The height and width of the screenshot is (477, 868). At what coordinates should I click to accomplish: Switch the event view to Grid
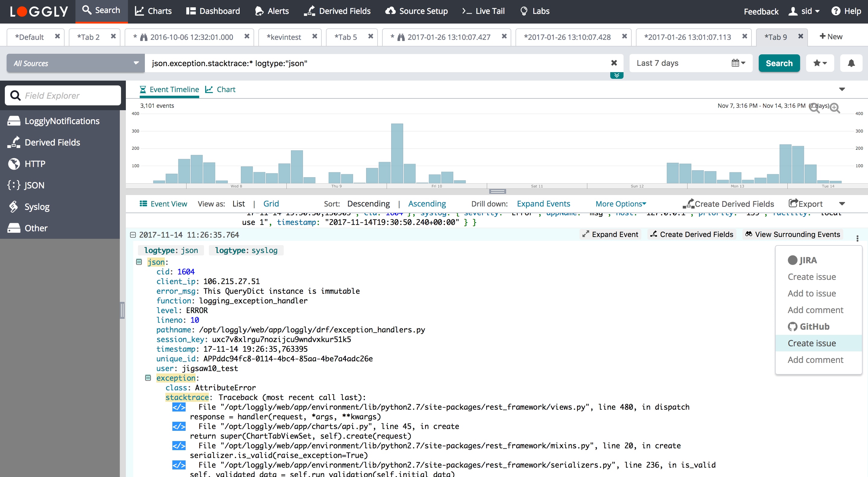(x=271, y=203)
